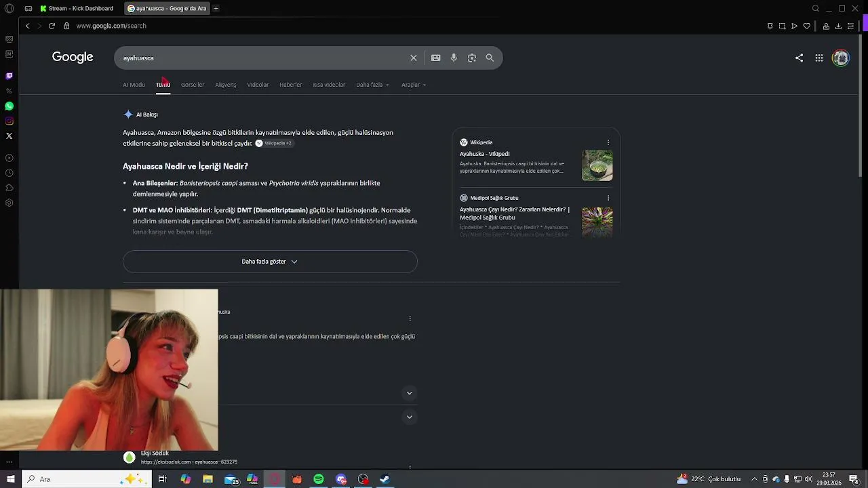Open X (Twitter) in the sidebar

(9, 136)
